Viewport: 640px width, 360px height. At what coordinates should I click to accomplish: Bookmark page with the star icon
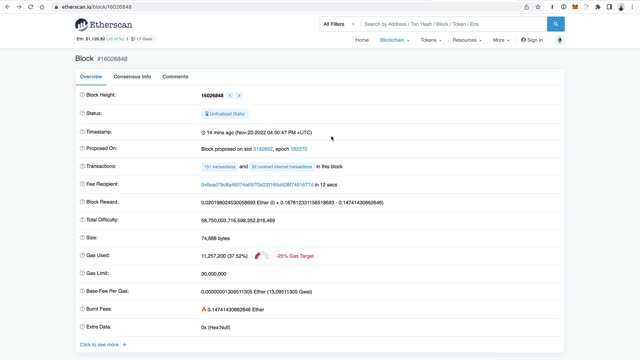[x=538, y=7]
